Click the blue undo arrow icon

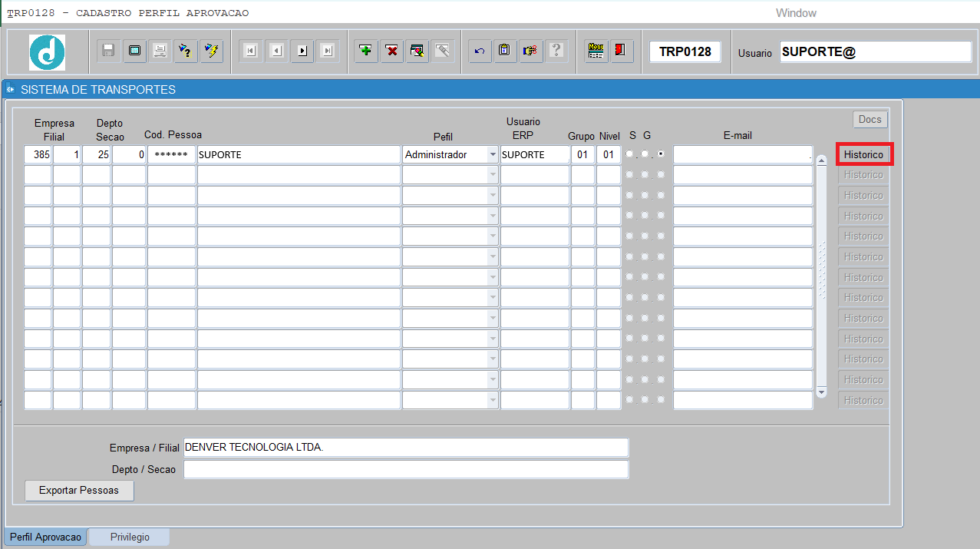[x=480, y=51]
